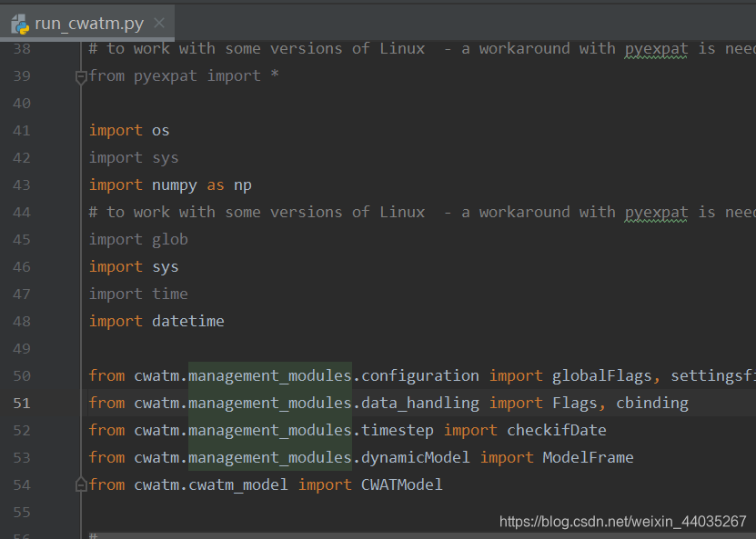Click "cbinding" on line 51

(x=652, y=404)
